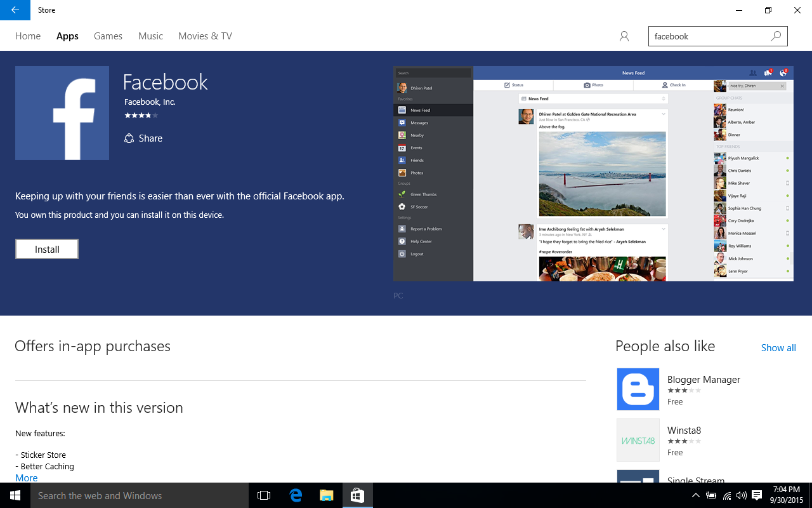Open the Blogger Manager app listing
The width and height of the screenshot is (812, 508).
point(704,379)
